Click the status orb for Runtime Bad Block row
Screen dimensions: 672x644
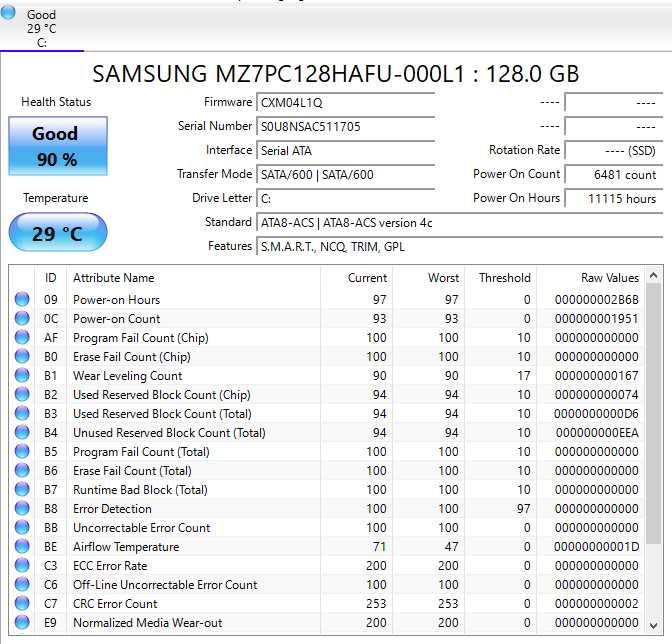pos(22,489)
